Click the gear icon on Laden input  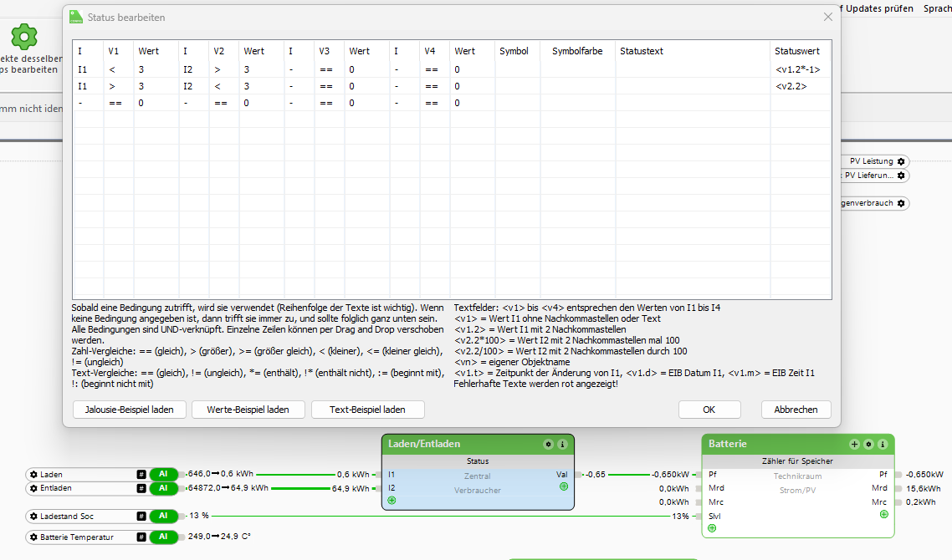33,475
